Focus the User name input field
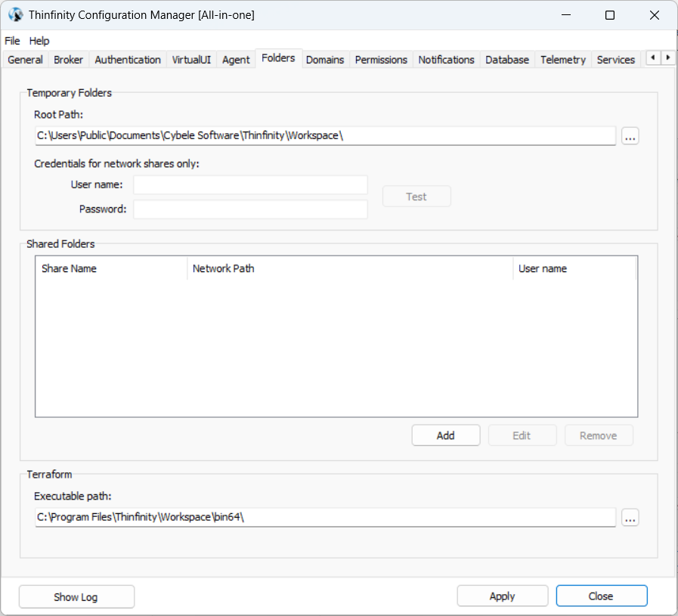Screen dimensions: 678x616 (250, 185)
